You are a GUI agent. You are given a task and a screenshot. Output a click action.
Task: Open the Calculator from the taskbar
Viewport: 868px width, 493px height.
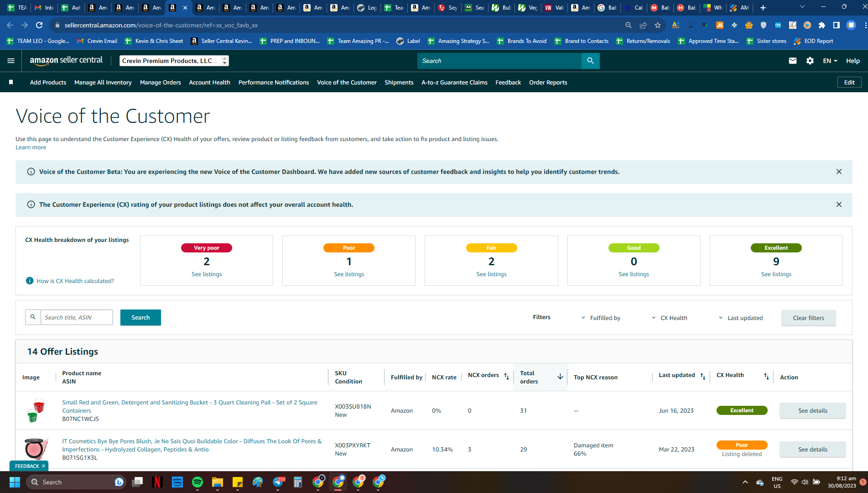[x=298, y=482]
